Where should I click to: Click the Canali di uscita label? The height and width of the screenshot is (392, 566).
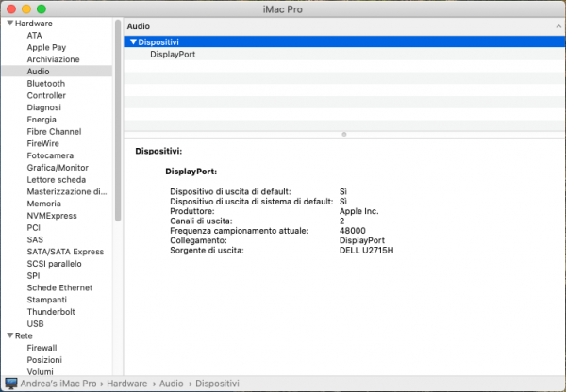tap(201, 220)
